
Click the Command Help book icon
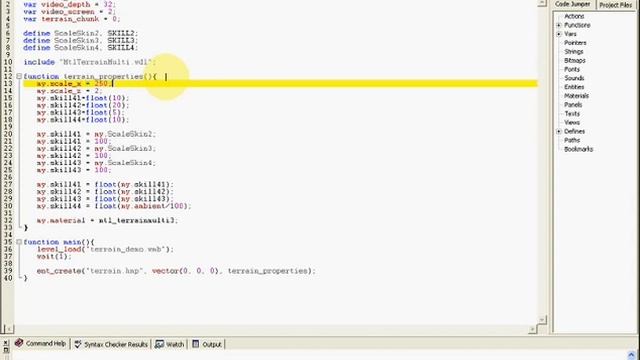(x=19, y=343)
